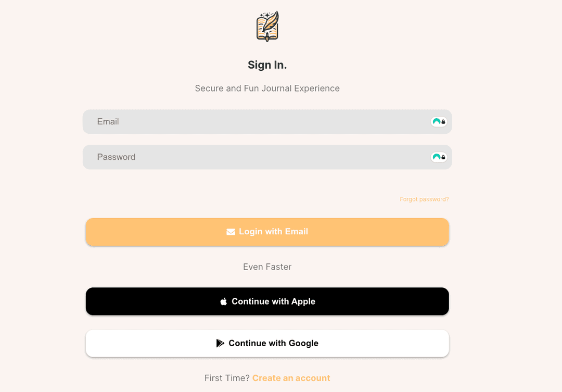Click the Secure and Fun Journal tagline
Screen dimensions: 562x392
(x=267, y=88)
